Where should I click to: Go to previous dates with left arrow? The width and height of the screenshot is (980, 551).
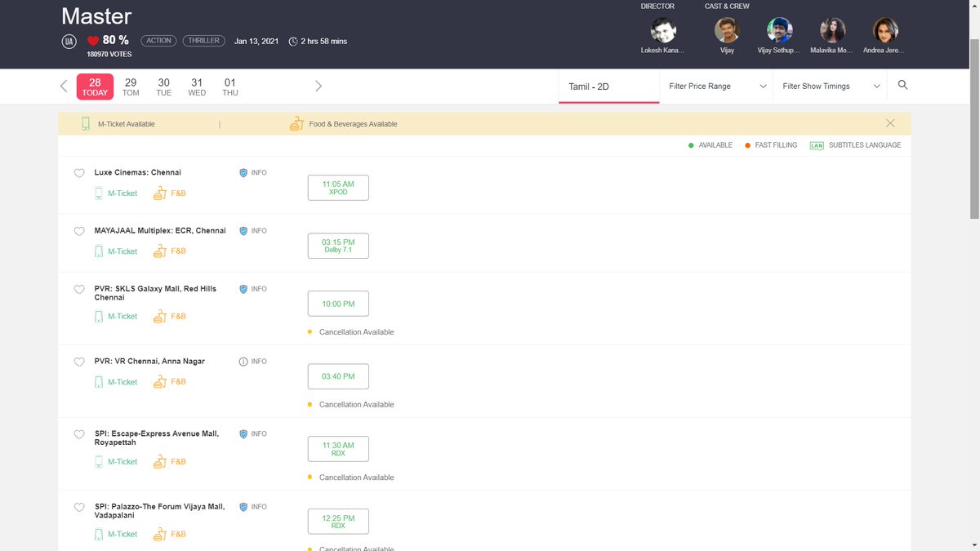[x=64, y=86]
